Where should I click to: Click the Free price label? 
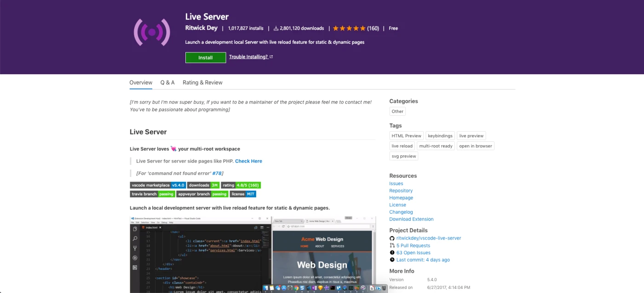(393, 28)
